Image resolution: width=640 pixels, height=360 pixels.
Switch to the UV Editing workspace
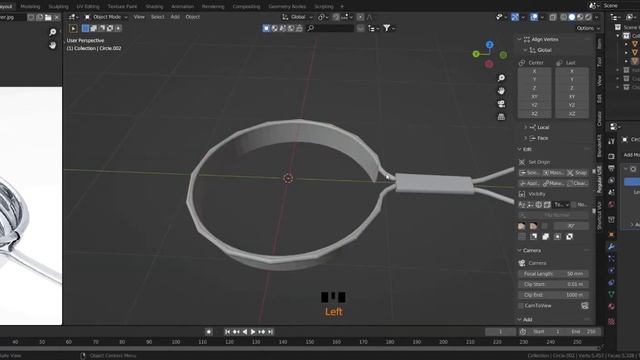tap(88, 6)
